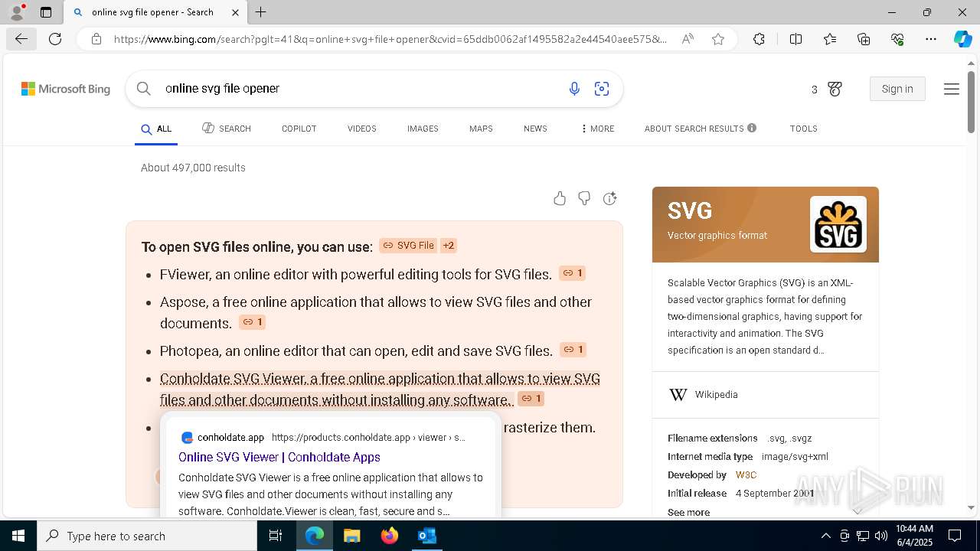Image resolution: width=980 pixels, height=551 pixels.
Task: Toggle Split screen icon in the toolbar
Action: pyautogui.click(x=795, y=39)
